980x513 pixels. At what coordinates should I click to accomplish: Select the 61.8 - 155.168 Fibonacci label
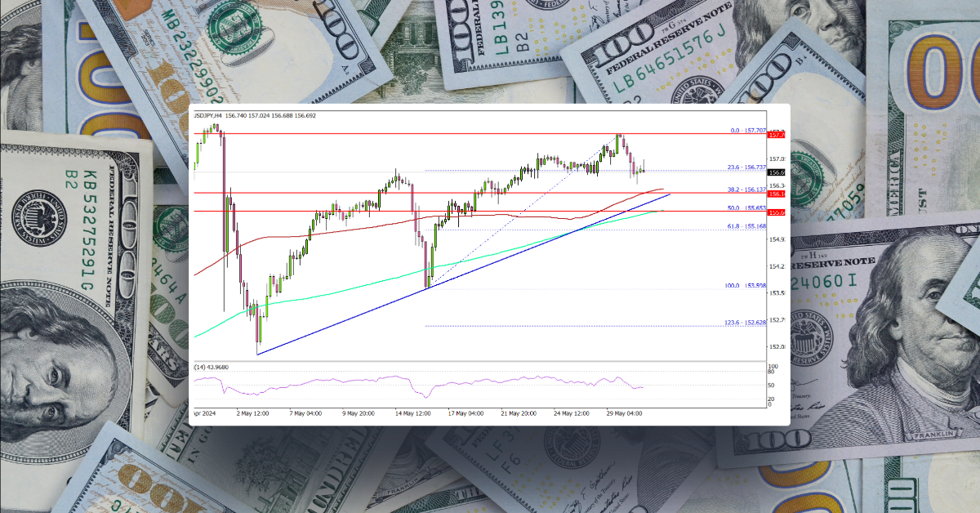748,225
